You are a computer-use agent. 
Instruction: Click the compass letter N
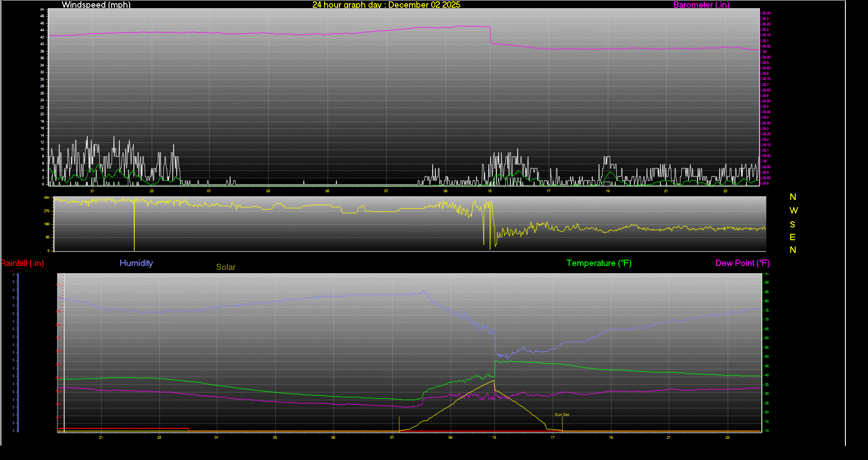tap(792, 197)
